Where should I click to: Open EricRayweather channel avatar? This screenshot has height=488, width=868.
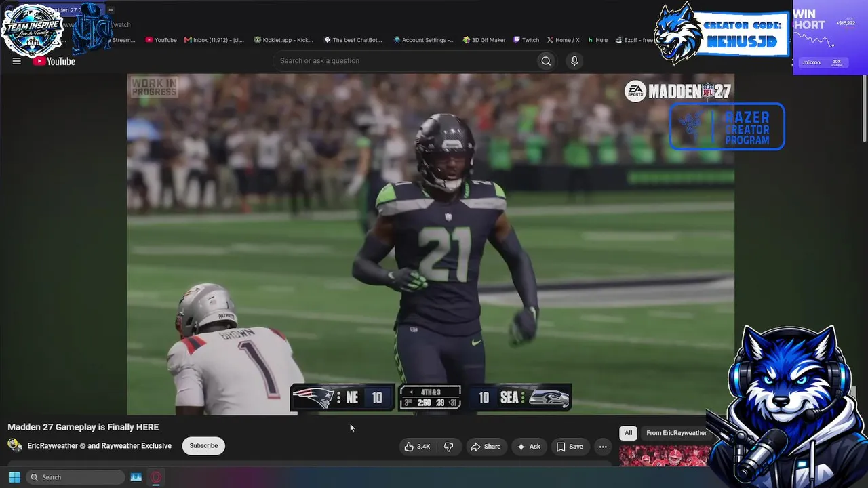pyautogui.click(x=15, y=445)
